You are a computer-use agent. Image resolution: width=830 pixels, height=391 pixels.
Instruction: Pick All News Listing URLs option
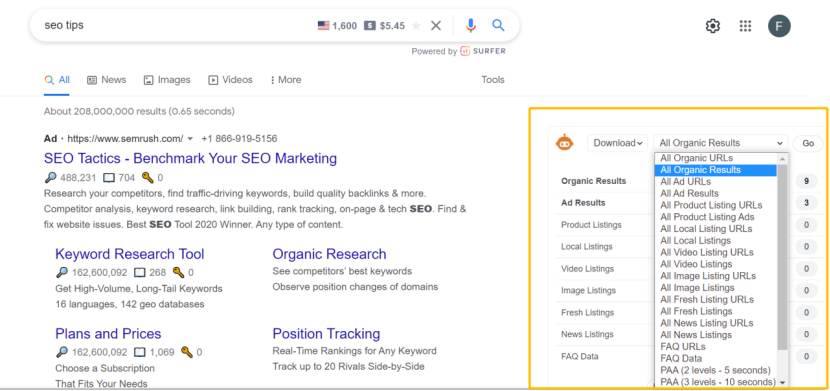click(x=716, y=323)
